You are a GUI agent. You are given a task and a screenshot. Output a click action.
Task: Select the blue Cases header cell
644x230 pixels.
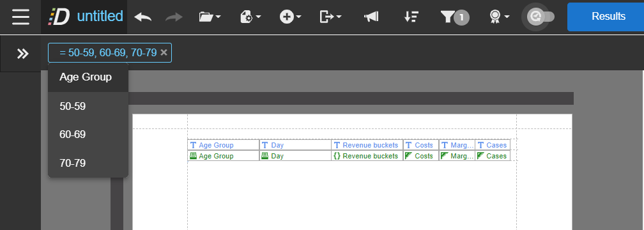pos(493,145)
